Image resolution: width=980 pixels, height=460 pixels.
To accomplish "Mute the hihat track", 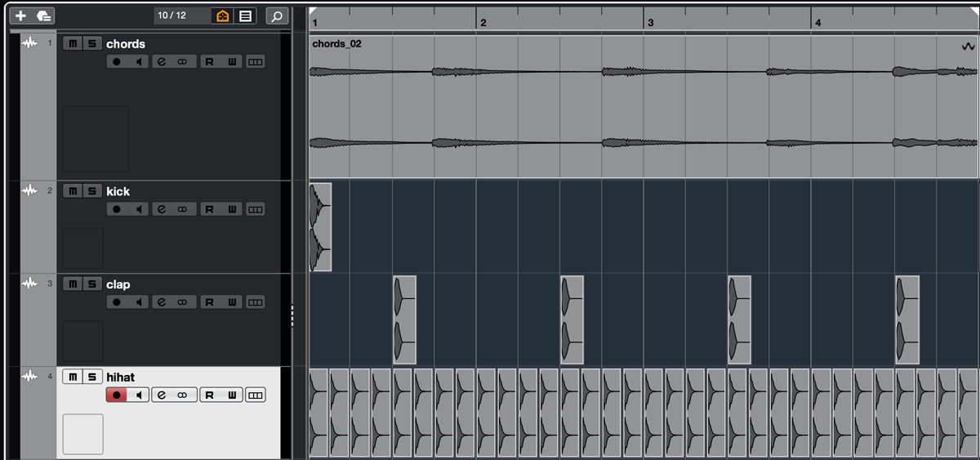I will pos(73,377).
